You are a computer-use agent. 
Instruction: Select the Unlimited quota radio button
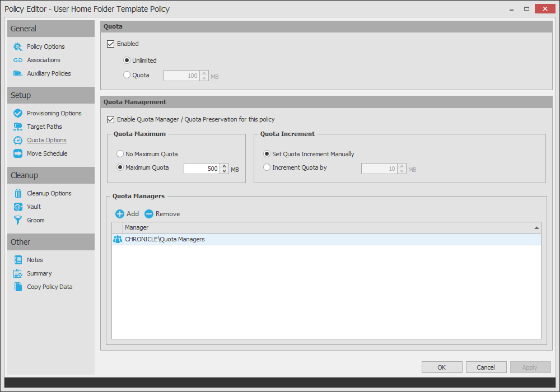click(127, 60)
